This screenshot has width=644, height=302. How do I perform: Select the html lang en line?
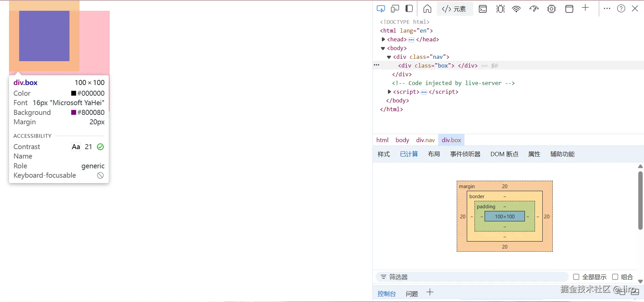(x=406, y=31)
